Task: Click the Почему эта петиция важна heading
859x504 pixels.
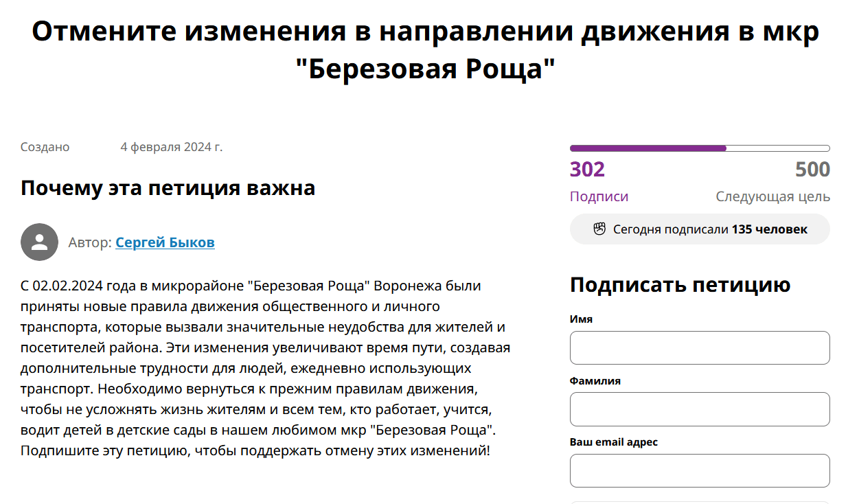Action: 168,187
